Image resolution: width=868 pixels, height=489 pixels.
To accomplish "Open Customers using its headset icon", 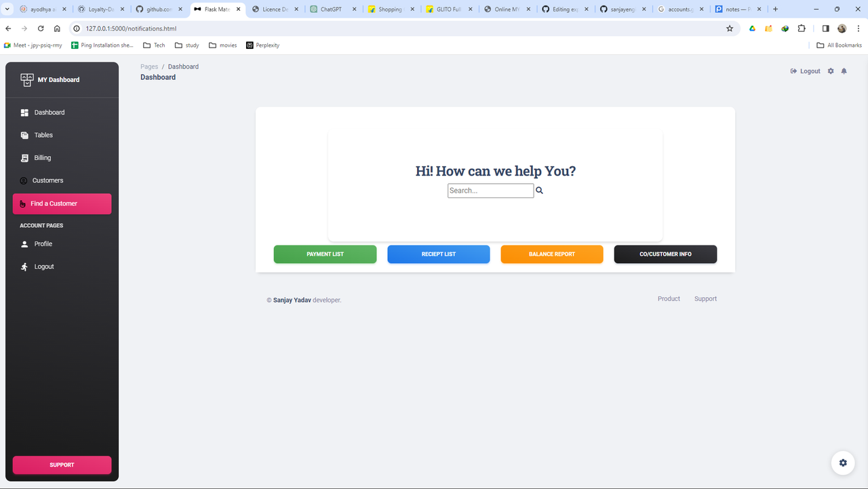I will click(24, 180).
